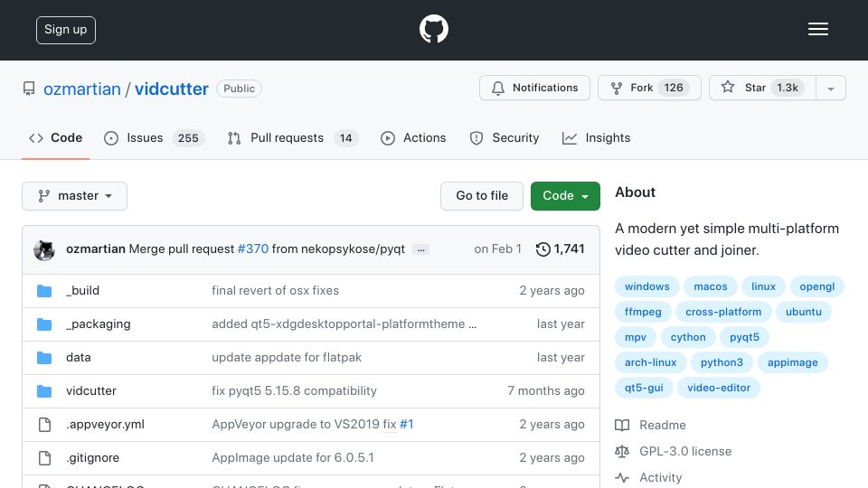Click the appimage topic tag
The width and height of the screenshot is (868, 488).
click(x=793, y=363)
